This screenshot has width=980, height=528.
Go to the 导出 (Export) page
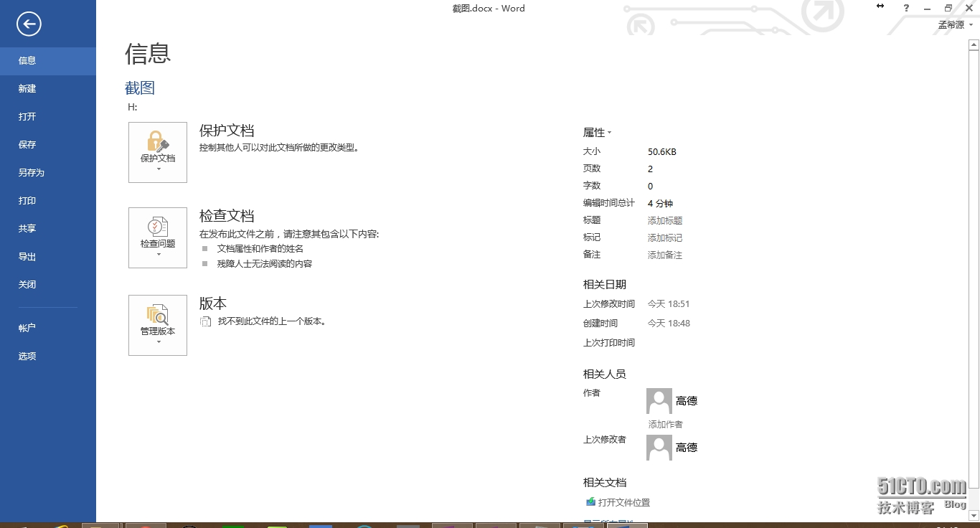[x=27, y=257]
